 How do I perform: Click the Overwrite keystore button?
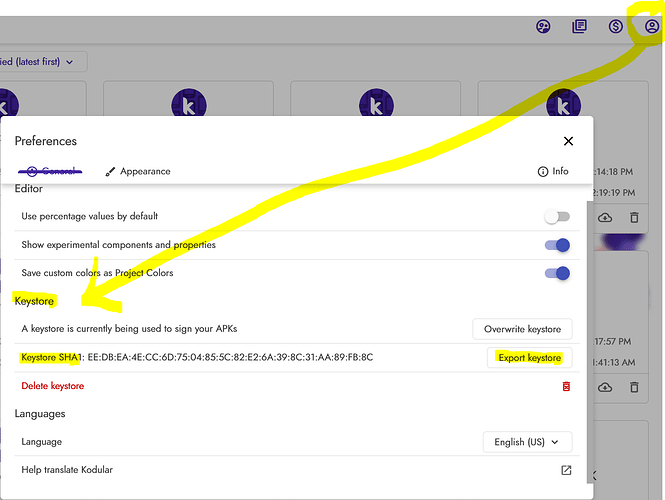pos(522,329)
